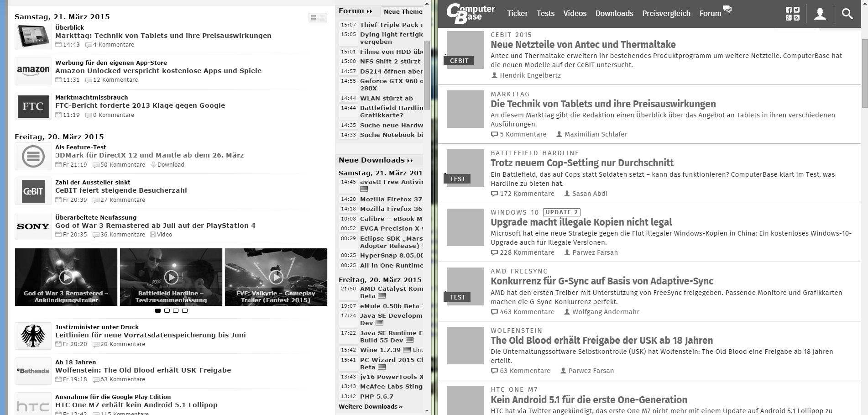This screenshot has width=868, height=415.
Task: Click the CeBIT logo thumbnail
Action: pyautogui.click(x=33, y=191)
